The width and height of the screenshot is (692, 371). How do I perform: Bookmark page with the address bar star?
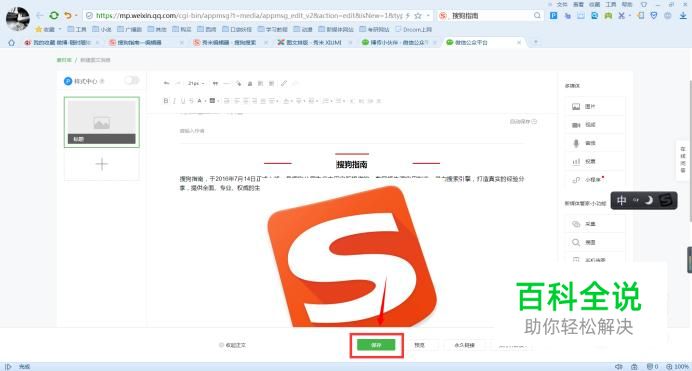point(418,15)
